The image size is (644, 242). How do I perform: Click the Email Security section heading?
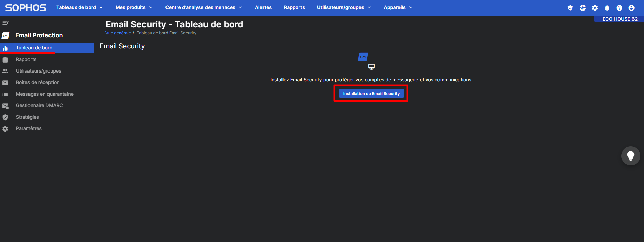coord(122,46)
